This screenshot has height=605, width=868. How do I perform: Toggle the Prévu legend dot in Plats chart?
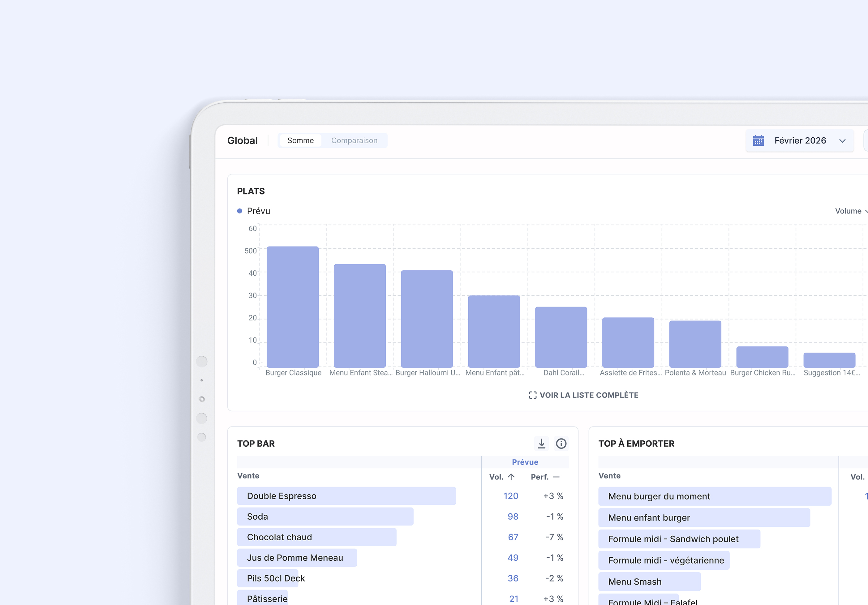[239, 211]
